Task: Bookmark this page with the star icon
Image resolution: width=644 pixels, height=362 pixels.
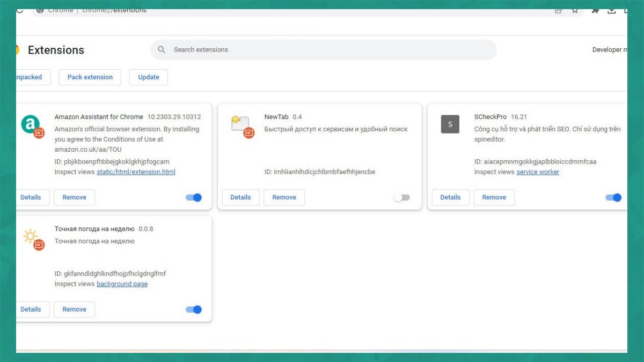Action: click(575, 10)
